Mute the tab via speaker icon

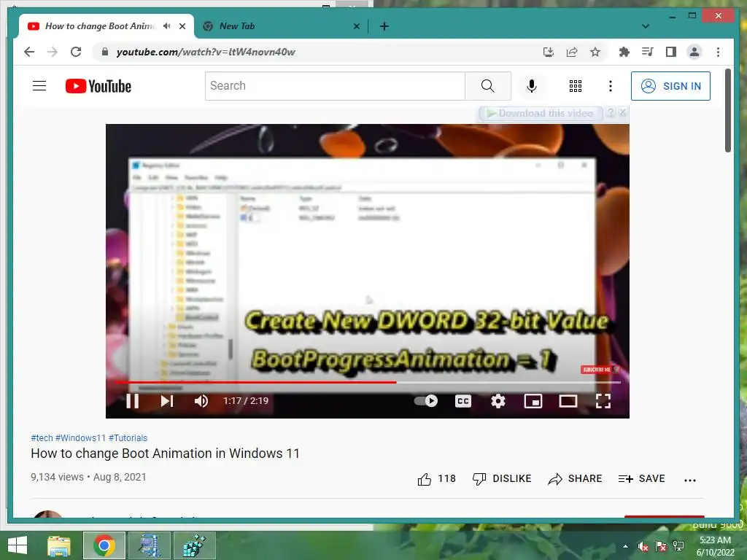pos(166,26)
